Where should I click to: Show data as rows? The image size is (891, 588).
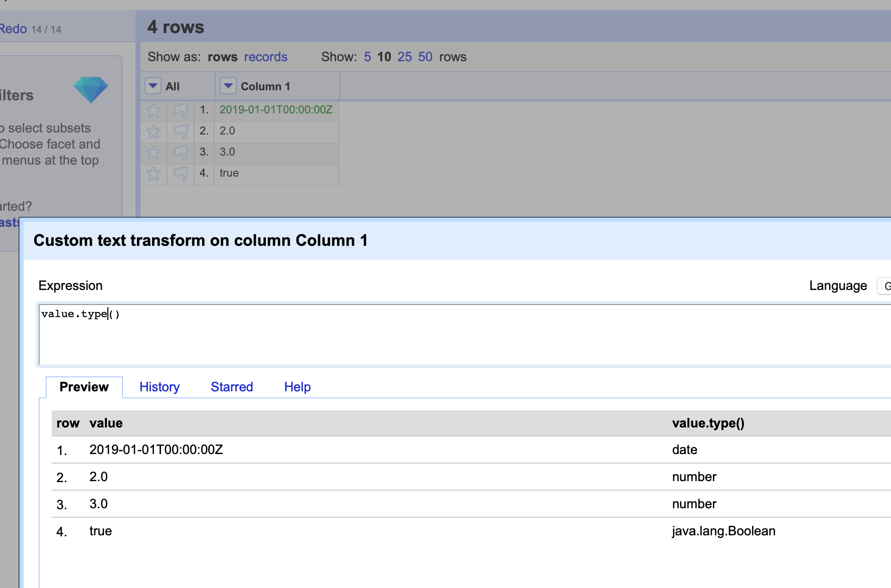click(x=223, y=57)
